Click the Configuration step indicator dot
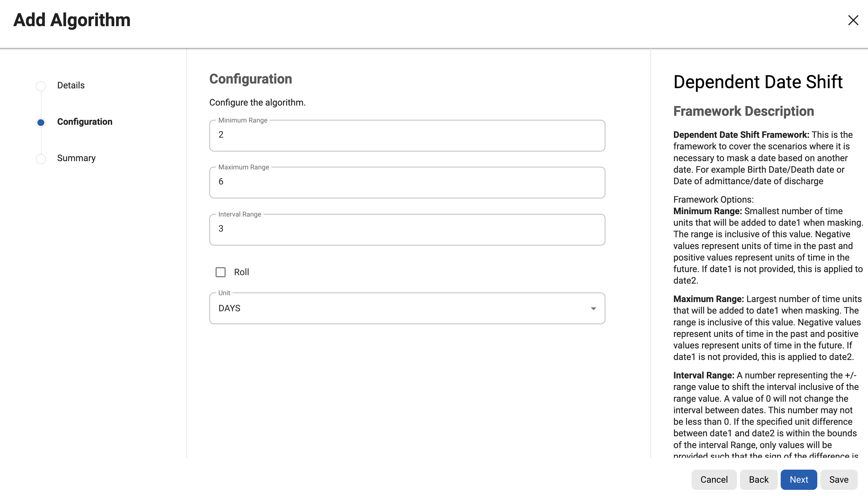 click(x=41, y=122)
